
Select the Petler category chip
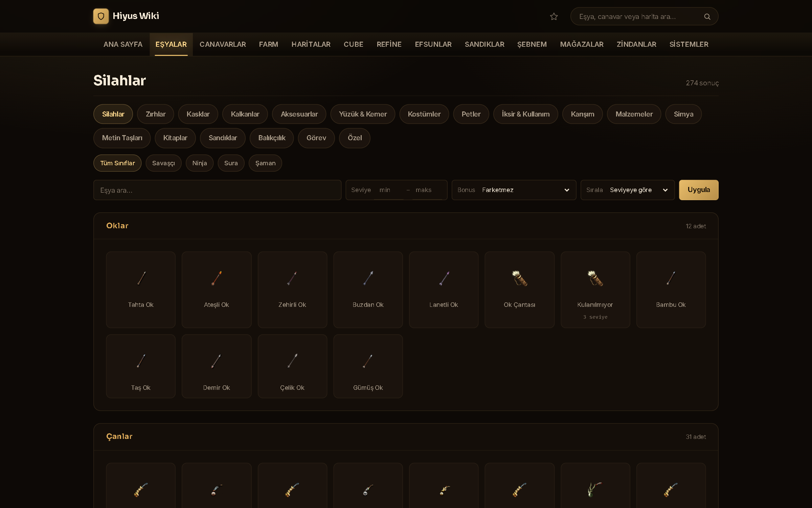click(471, 114)
